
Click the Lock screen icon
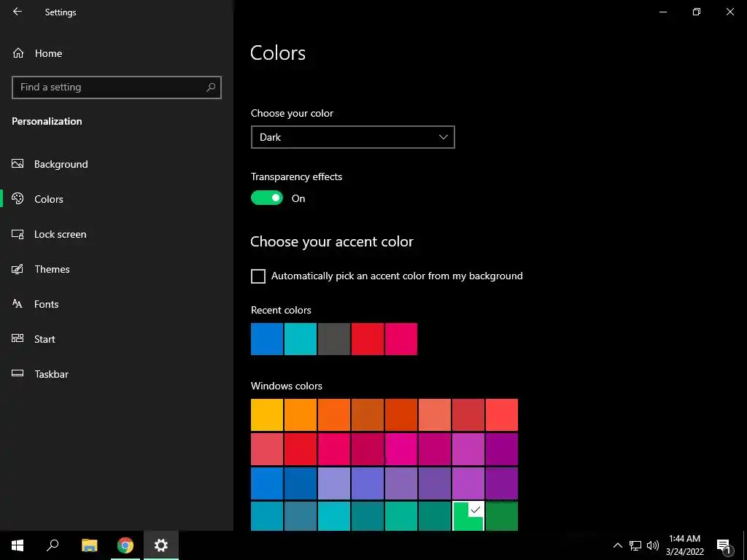18,234
